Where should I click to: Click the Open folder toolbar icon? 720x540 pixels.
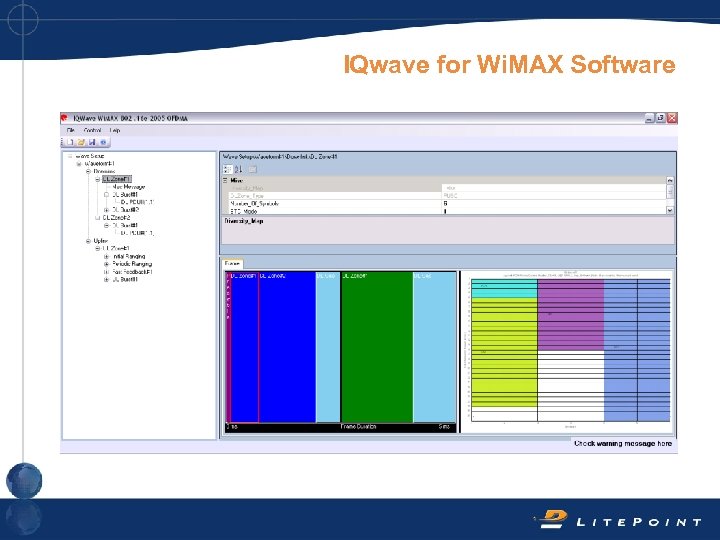[82, 142]
